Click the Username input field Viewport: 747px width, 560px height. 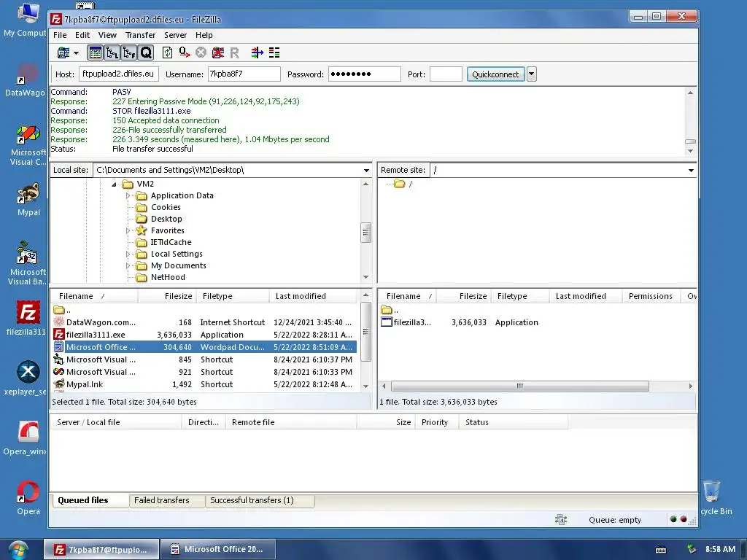click(x=244, y=74)
